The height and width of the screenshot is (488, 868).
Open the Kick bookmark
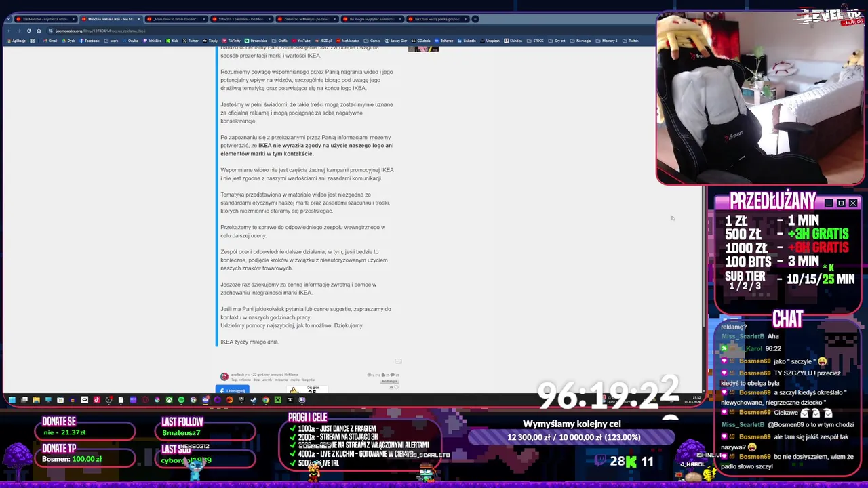click(172, 41)
